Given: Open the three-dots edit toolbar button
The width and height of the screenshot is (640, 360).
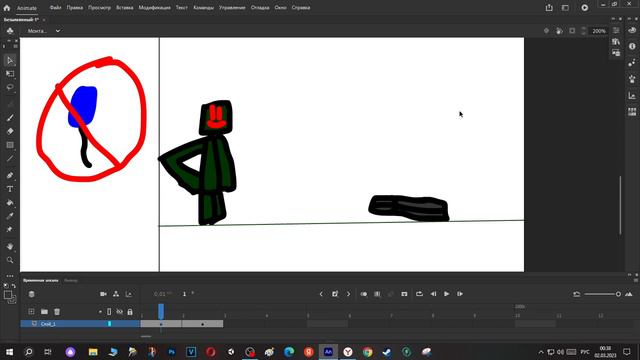Looking at the screenshot, I should tap(10, 276).
